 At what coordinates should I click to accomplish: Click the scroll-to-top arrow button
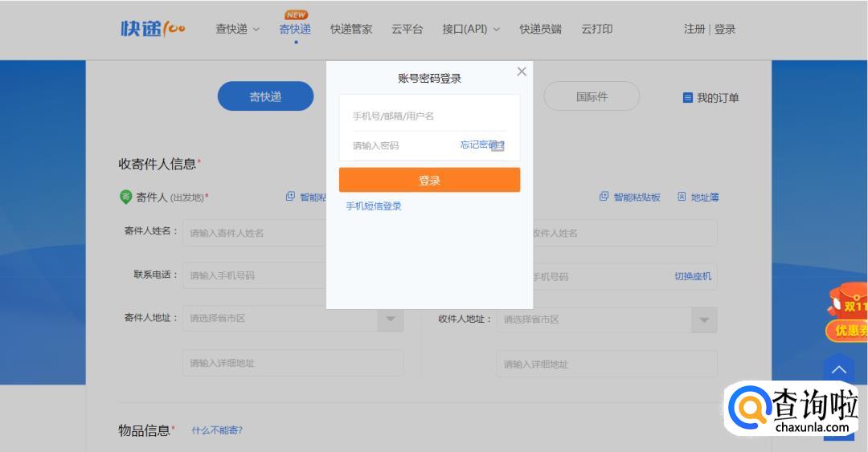(x=838, y=369)
